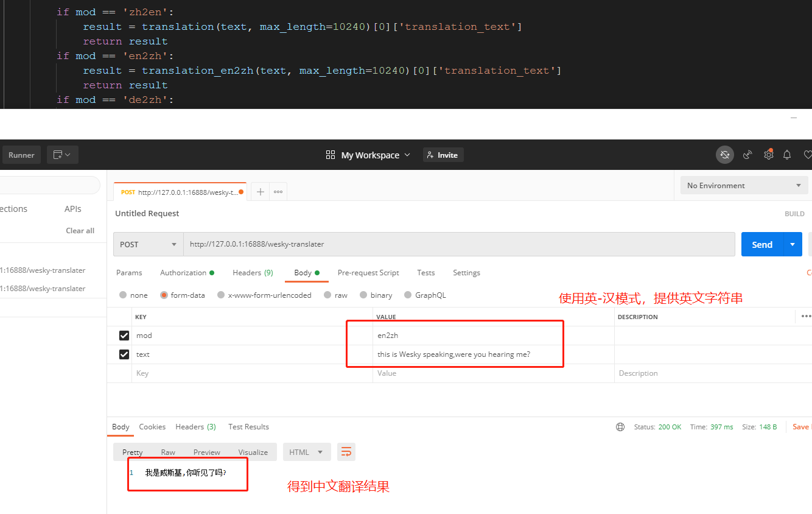Switch response view to Pretty
This screenshot has height=514, width=812.
tap(132, 452)
